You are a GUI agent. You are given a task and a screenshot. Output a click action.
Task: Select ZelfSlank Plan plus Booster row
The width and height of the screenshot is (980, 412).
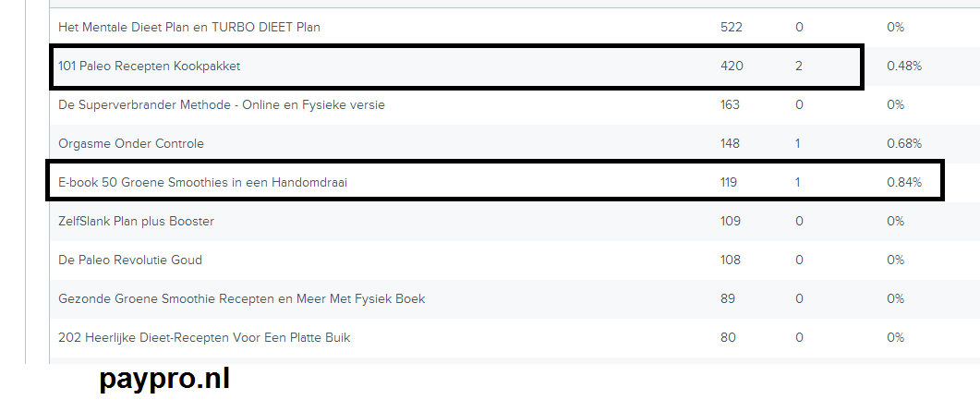(514, 222)
